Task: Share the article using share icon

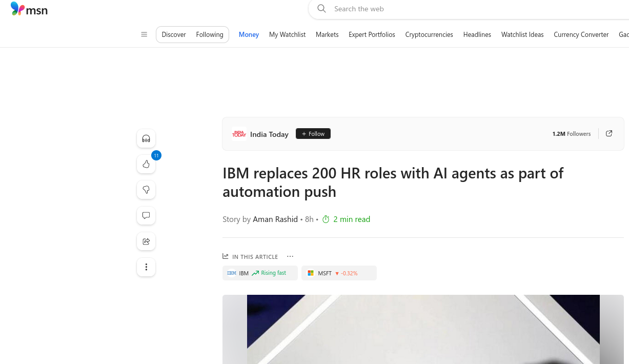Action: pyautogui.click(x=146, y=241)
